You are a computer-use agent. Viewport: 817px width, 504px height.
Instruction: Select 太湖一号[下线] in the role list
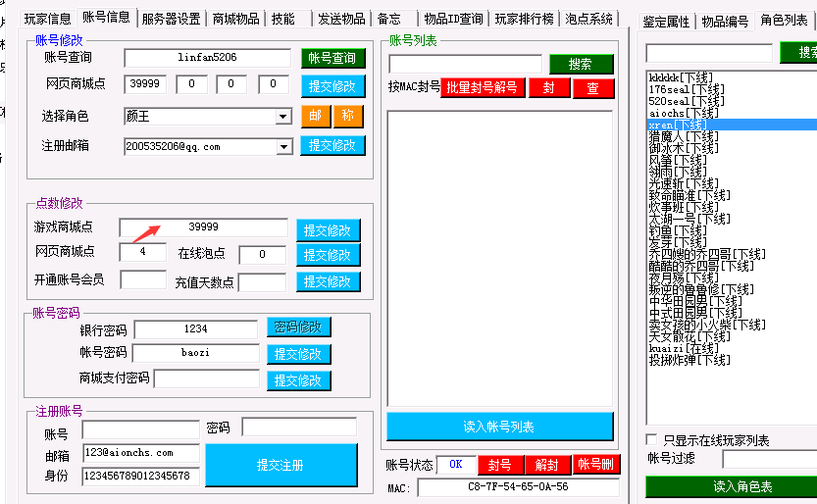click(689, 219)
